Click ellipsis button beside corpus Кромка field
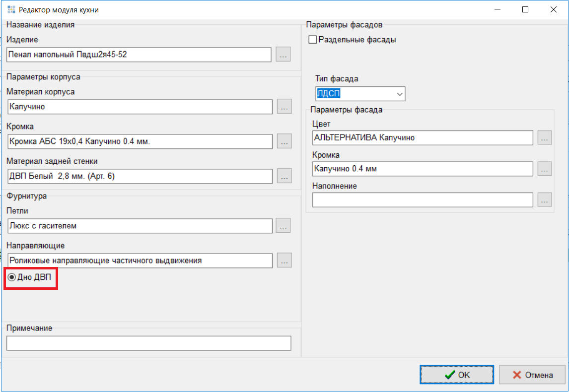569x392 pixels. (x=284, y=141)
